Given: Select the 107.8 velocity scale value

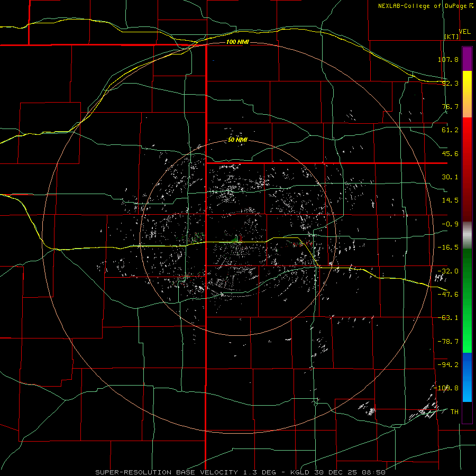Looking at the screenshot, I should (x=448, y=59).
